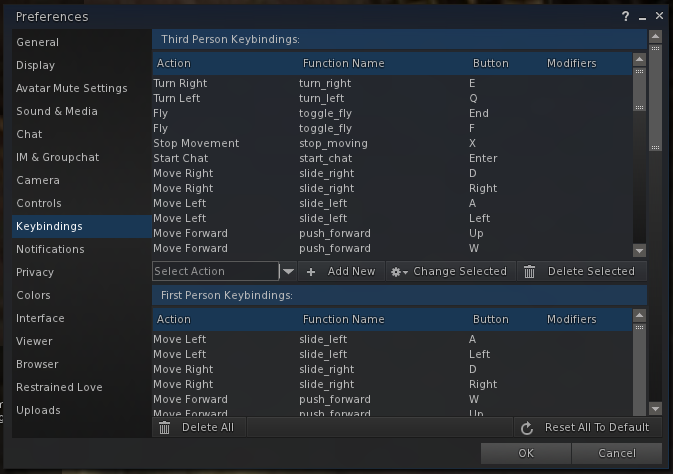Click the plus icon for Add New
The height and width of the screenshot is (474, 673).
[311, 272]
